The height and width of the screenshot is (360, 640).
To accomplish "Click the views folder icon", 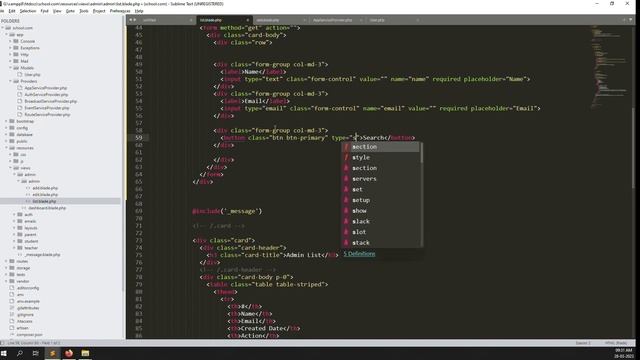I will coord(16,168).
